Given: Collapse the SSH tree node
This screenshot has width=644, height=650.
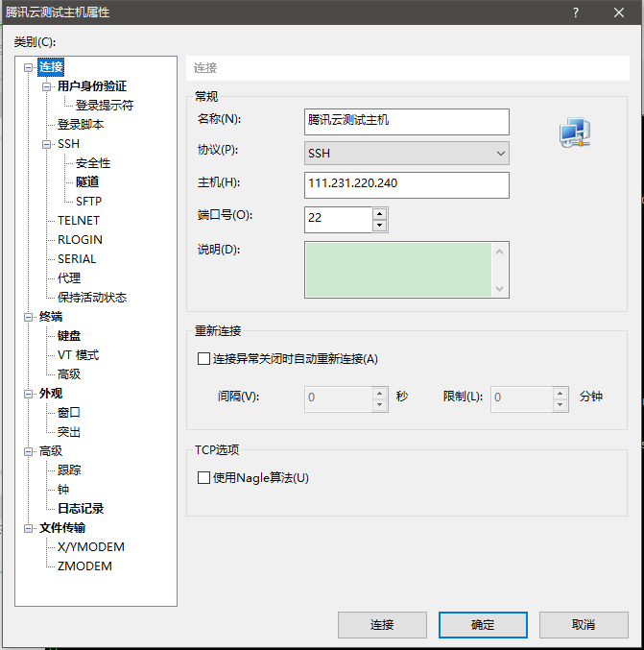Looking at the screenshot, I should [x=46, y=144].
